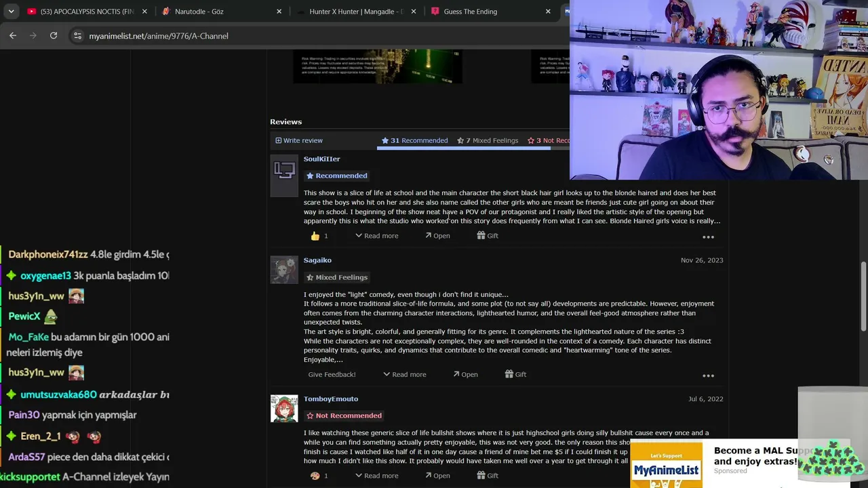Close the Hunter X Hunter Mangadle tab
The width and height of the screenshot is (868, 488).
[414, 12]
